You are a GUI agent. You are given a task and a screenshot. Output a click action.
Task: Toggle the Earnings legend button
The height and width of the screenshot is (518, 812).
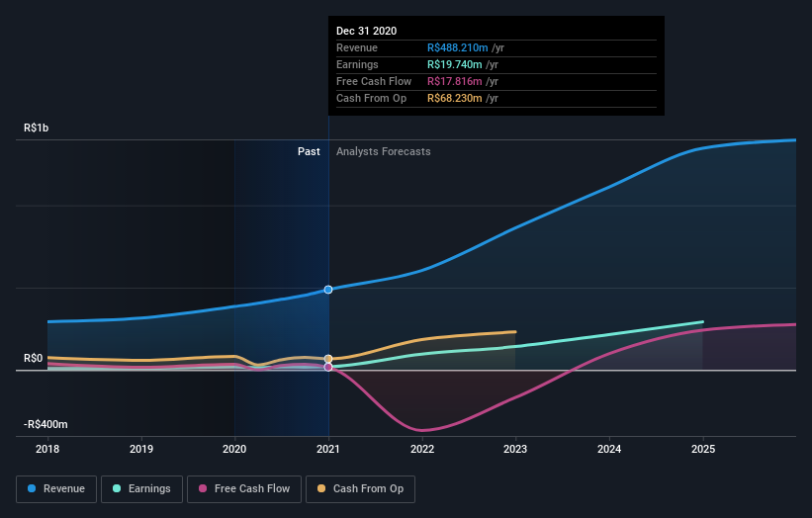tap(141, 489)
